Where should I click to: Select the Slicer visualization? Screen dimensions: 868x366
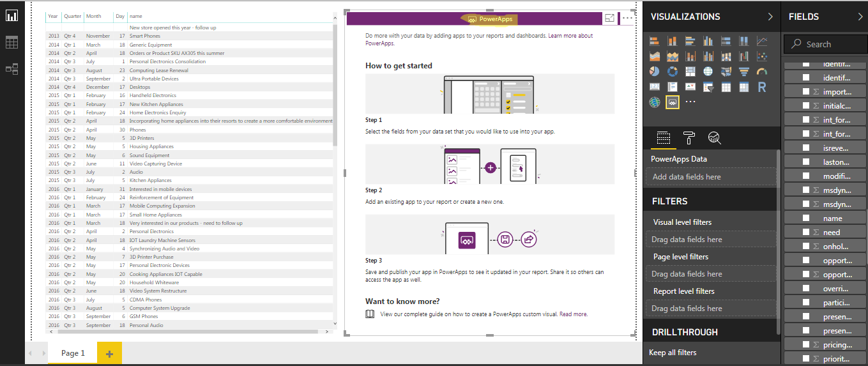(708, 87)
